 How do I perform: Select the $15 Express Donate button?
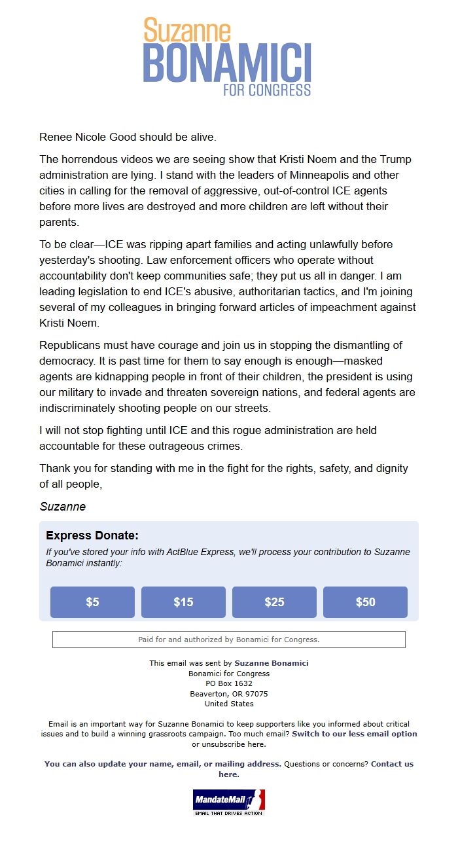click(x=183, y=602)
